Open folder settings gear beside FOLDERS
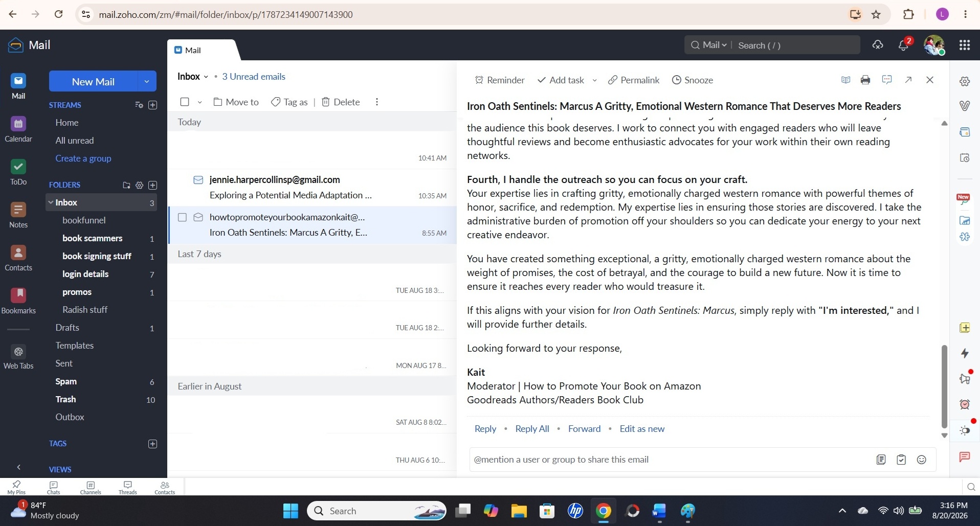The height and width of the screenshot is (526, 980). pos(139,185)
